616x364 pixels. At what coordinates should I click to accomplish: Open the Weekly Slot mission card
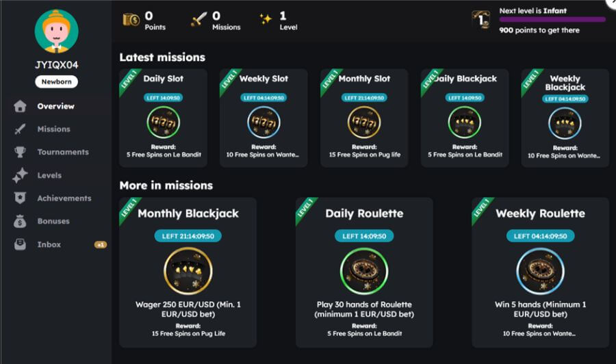pyautogui.click(x=264, y=118)
